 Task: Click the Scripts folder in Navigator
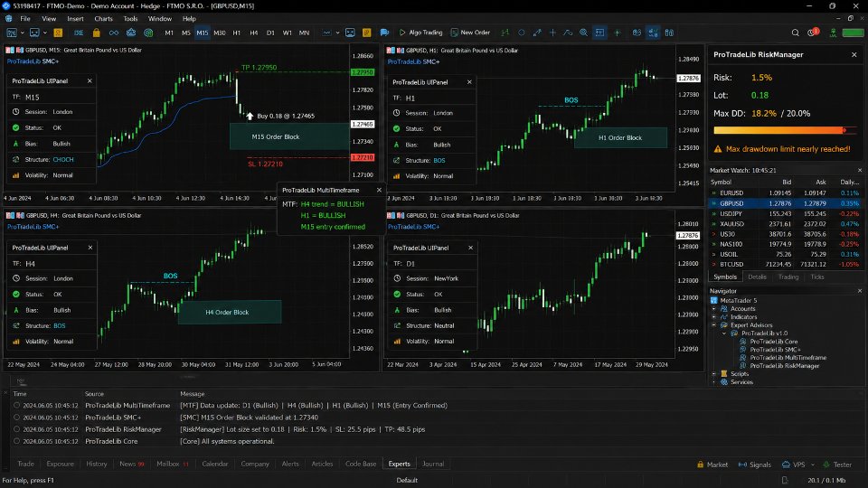tap(735, 374)
